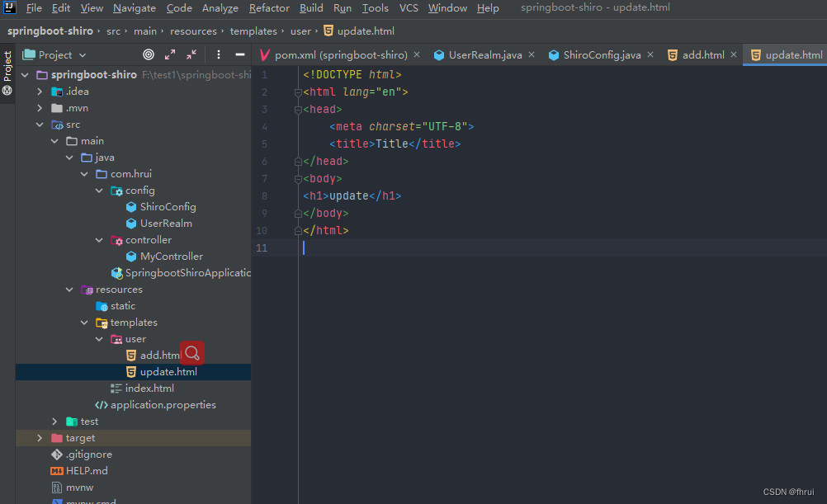Open the Project view dropdown

(54, 54)
